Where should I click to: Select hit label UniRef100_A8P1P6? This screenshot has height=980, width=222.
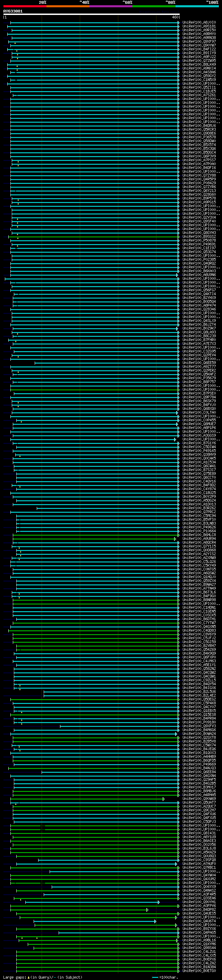[199, 428]
